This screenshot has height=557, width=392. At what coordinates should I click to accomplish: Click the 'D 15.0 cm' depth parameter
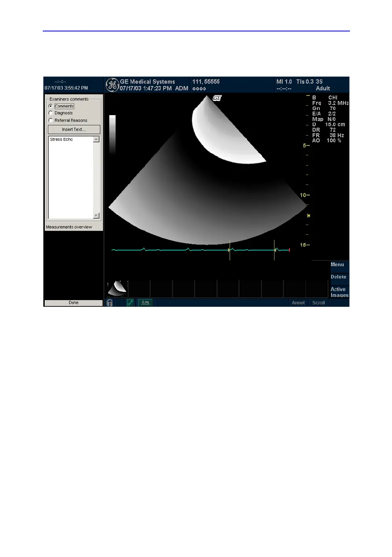(x=329, y=125)
